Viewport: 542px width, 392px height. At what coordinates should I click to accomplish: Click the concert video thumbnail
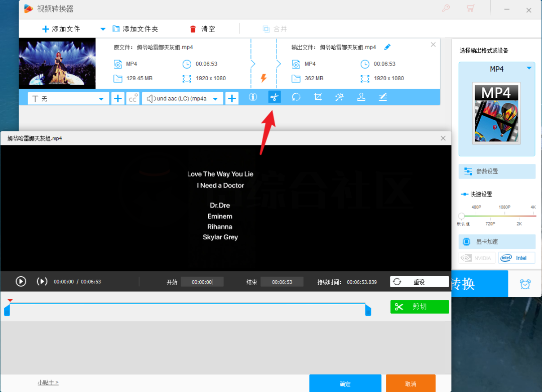coord(57,63)
